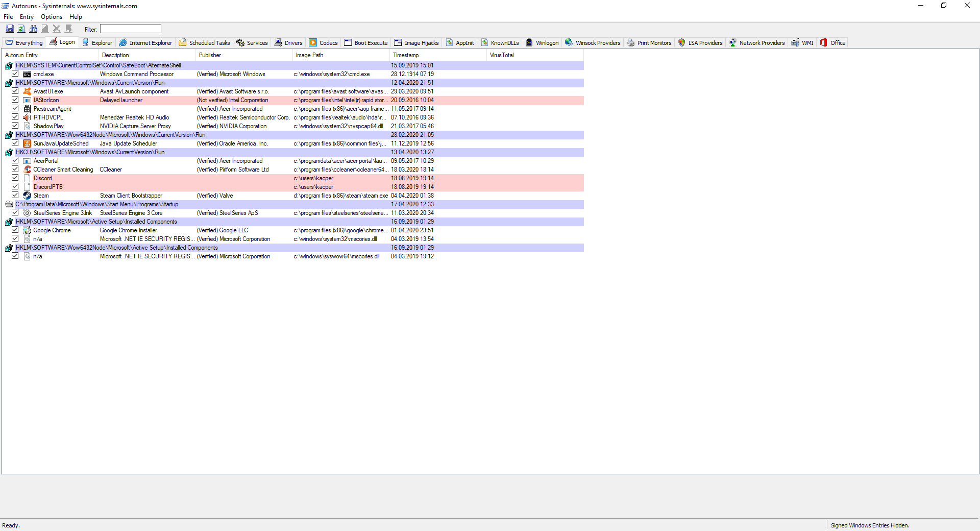Click the 'Signed Windows Entries Hidden.' status text

[870, 525]
